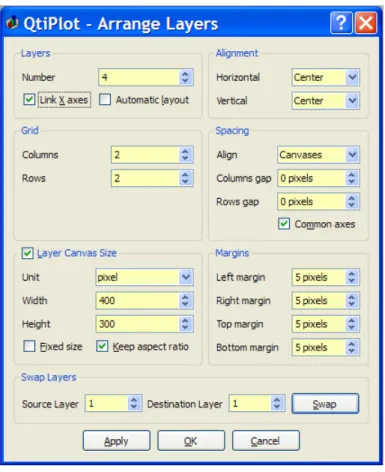Increase the Bottom margin value
The width and height of the screenshot is (385, 472).
click(352, 343)
